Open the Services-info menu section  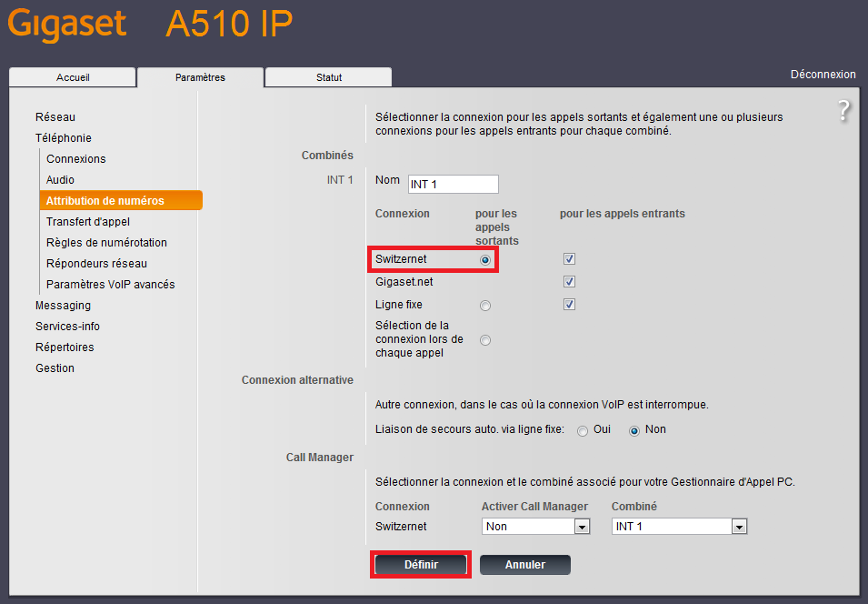pyautogui.click(x=67, y=327)
